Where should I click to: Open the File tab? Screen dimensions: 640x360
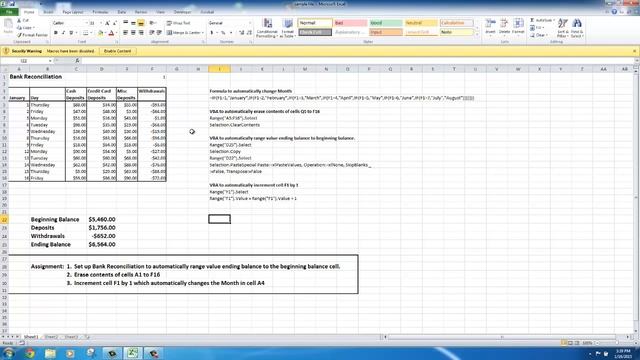coord(9,12)
